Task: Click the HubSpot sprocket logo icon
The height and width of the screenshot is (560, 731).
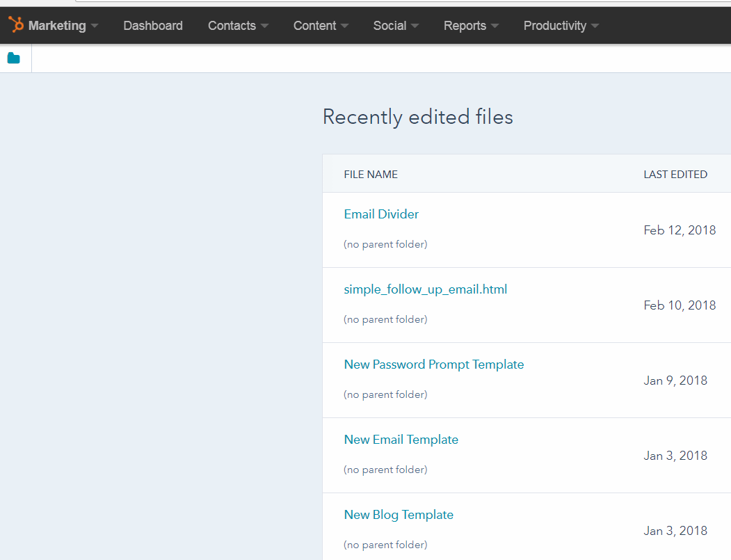Action: (x=16, y=25)
